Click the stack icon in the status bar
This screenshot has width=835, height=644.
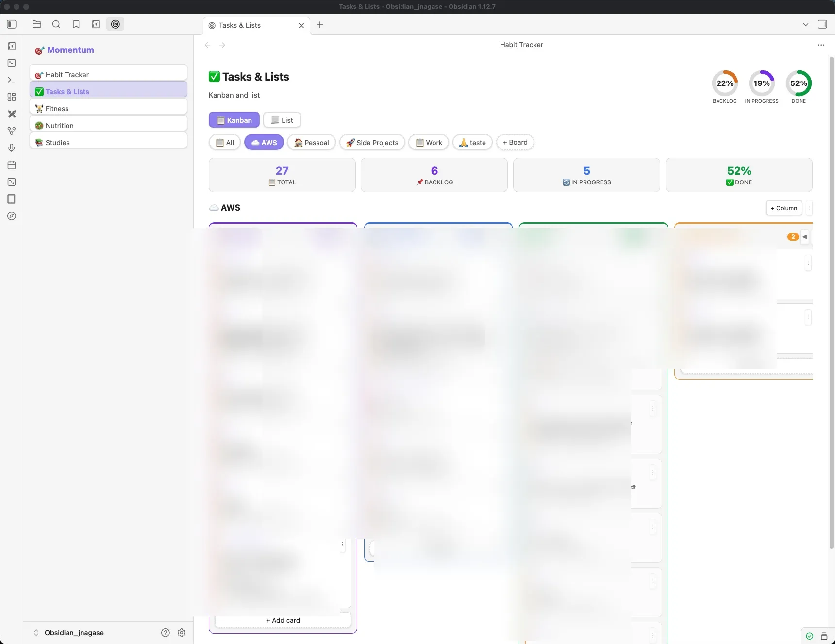(824, 636)
